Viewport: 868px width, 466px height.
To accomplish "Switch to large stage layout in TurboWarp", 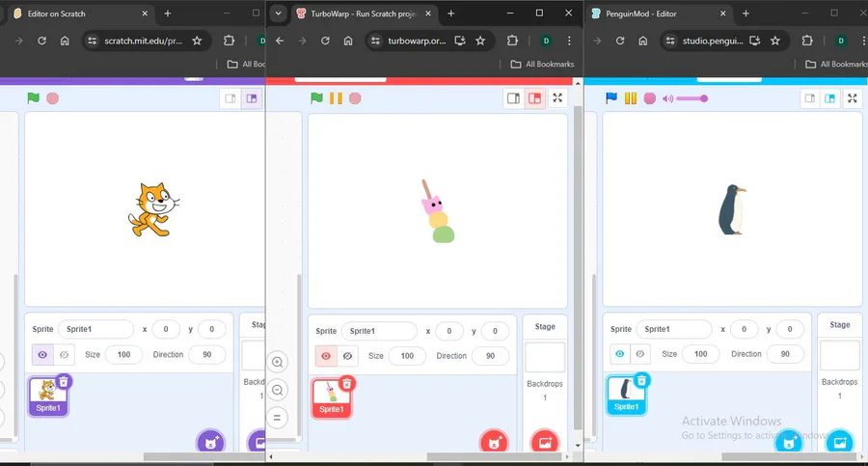I will point(534,98).
